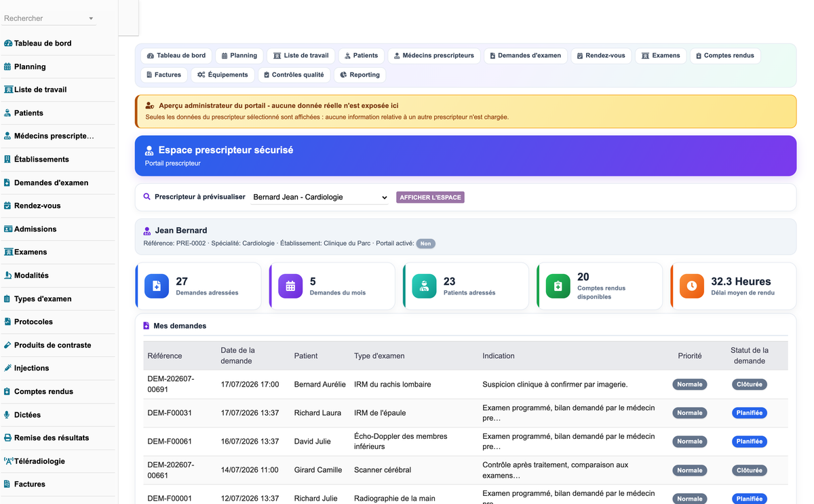Open Équipements top nav item
Viewport: 814px width, 504px height.
222,75
